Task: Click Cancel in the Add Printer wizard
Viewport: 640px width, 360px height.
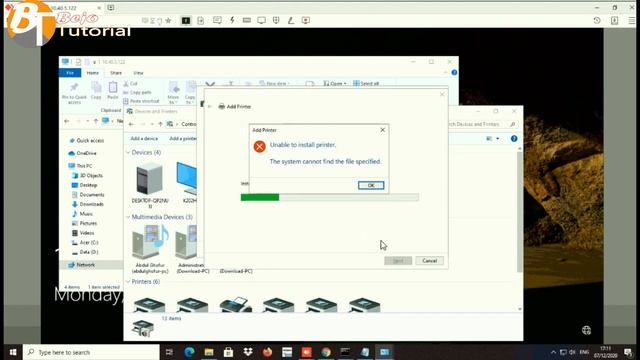Action: coord(429,261)
